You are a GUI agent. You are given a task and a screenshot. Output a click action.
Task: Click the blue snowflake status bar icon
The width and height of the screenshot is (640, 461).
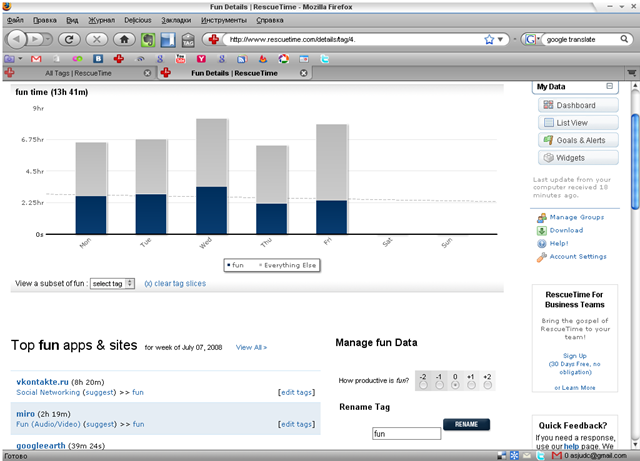(514, 455)
